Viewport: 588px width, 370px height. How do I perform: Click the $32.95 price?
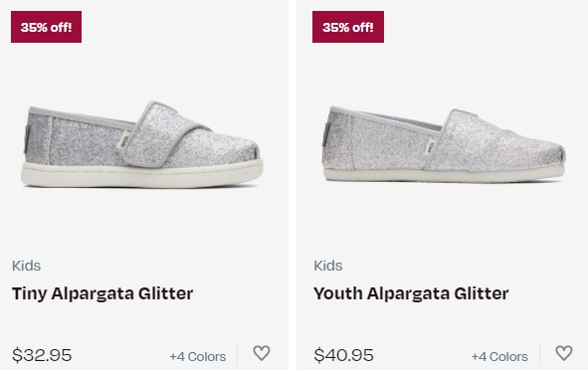coord(42,355)
